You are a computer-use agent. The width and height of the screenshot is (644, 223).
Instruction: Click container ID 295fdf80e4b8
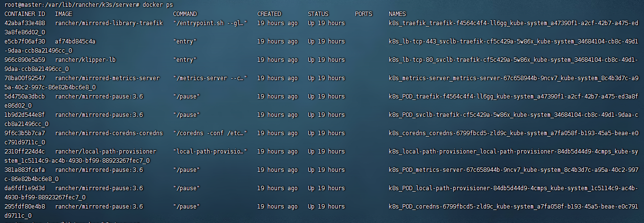(x=25, y=207)
